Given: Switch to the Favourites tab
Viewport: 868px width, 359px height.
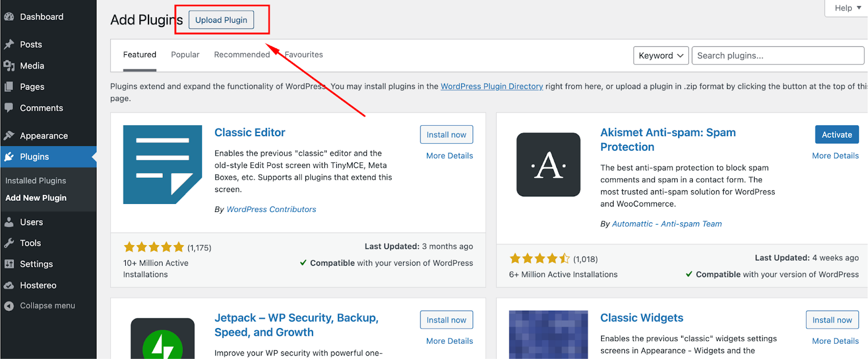Looking at the screenshot, I should (x=304, y=55).
